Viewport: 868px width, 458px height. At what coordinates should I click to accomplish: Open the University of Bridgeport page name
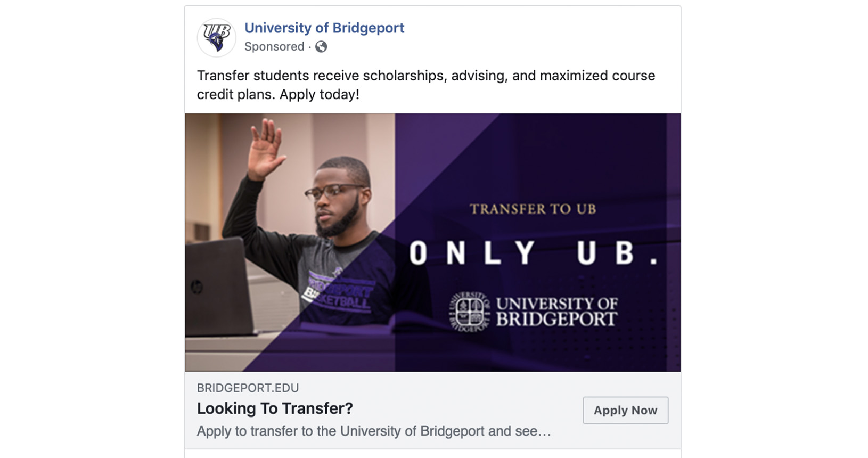pos(324,28)
